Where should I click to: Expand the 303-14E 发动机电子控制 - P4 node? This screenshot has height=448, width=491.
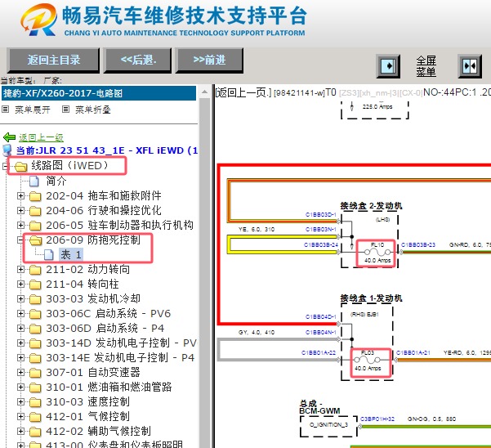pyautogui.click(x=20, y=358)
